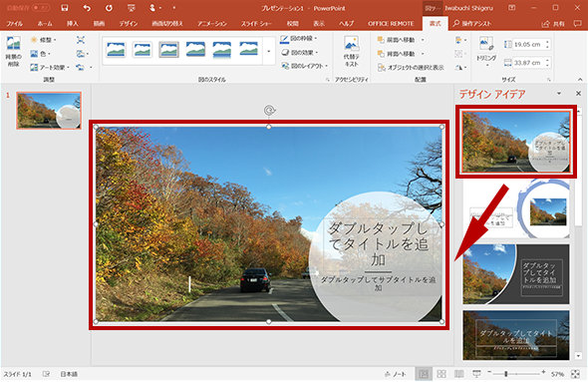
Task: Open 修整 (Corrections) dropdown
Action: click(44, 40)
